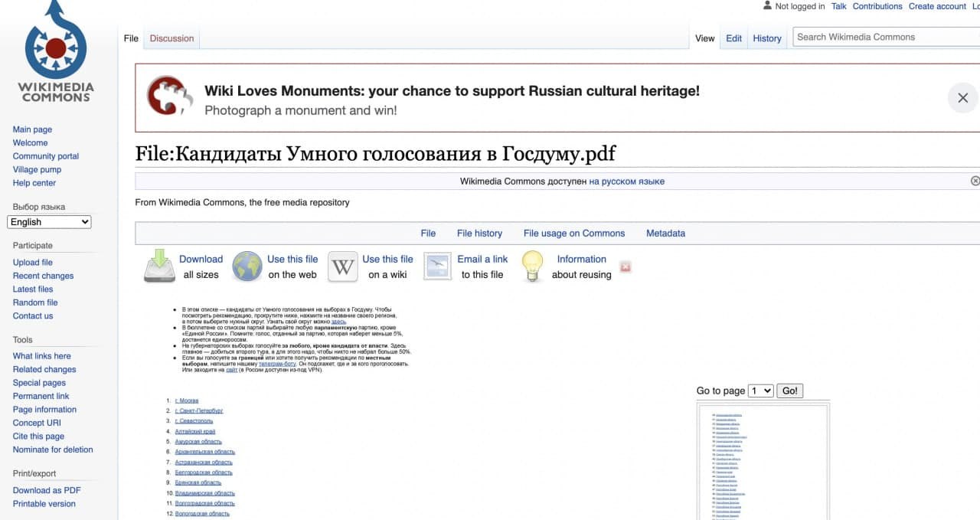The width and height of the screenshot is (980, 520).
Task: Jump to File history section
Action: tap(479, 234)
